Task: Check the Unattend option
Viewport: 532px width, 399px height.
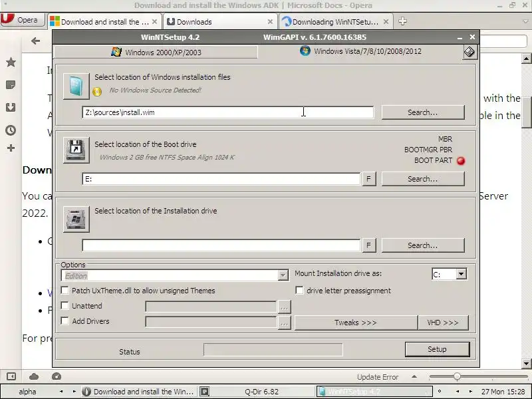Action: tap(65, 305)
